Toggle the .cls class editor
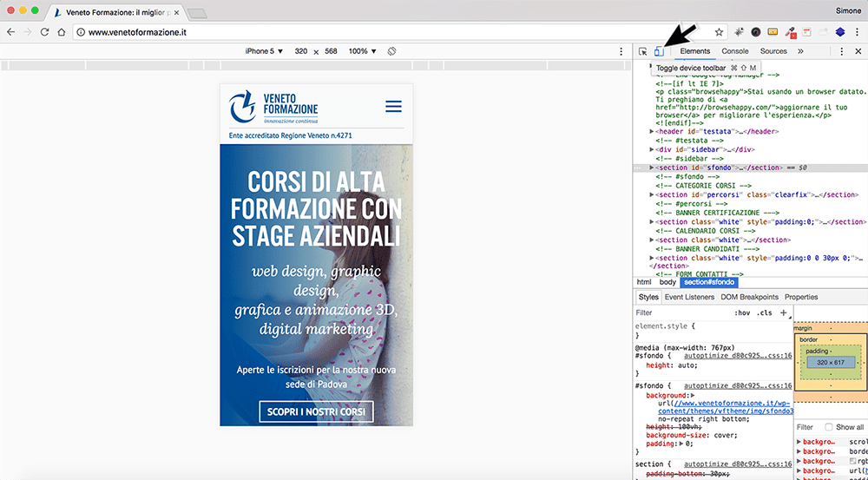Image resolution: width=868 pixels, height=480 pixels. [765, 312]
